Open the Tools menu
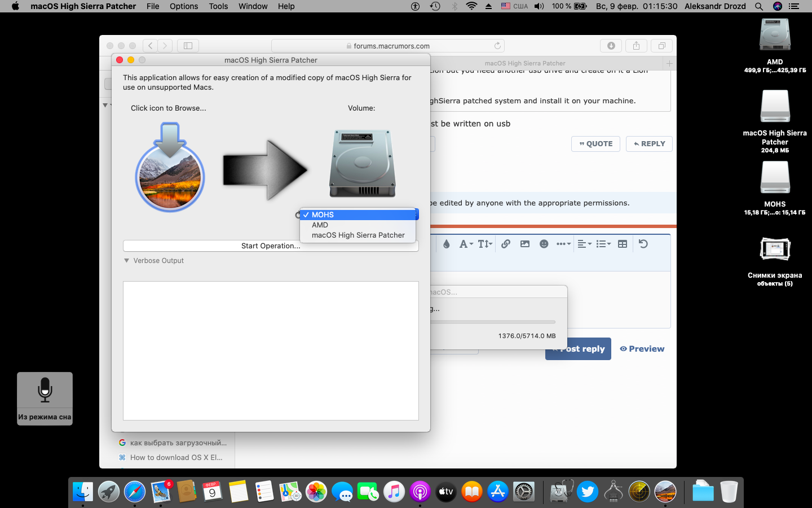812x508 pixels. click(x=218, y=6)
